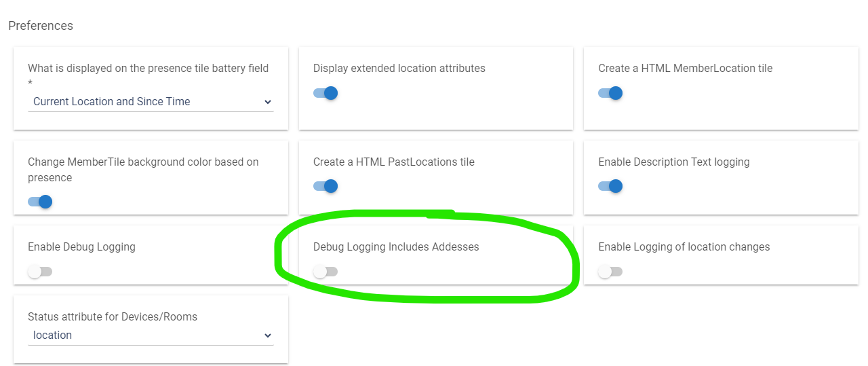
Task: Turn off MemberTile background color switch
Action: pos(40,202)
